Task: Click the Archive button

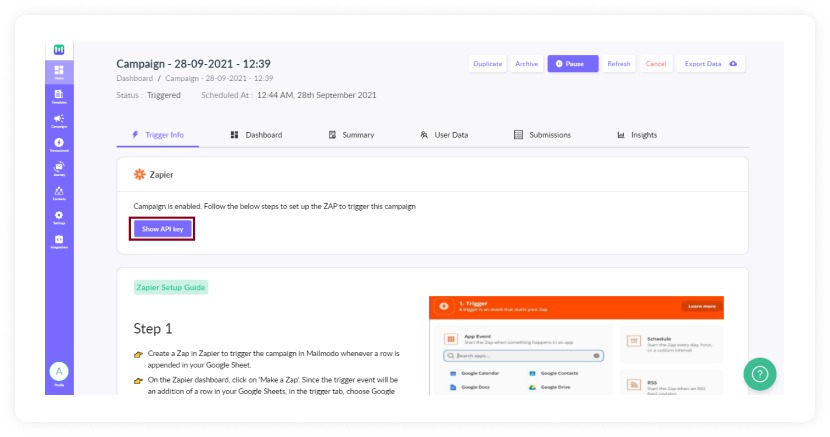Action: (527, 63)
